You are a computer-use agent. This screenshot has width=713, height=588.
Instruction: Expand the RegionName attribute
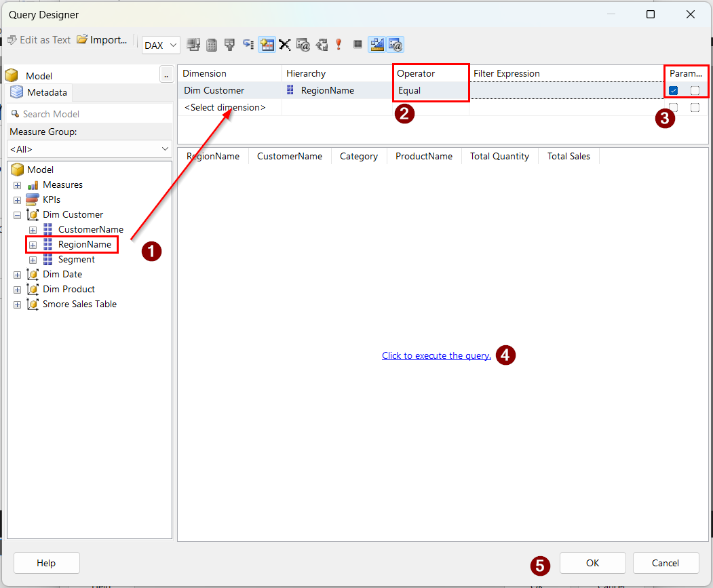tap(33, 245)
